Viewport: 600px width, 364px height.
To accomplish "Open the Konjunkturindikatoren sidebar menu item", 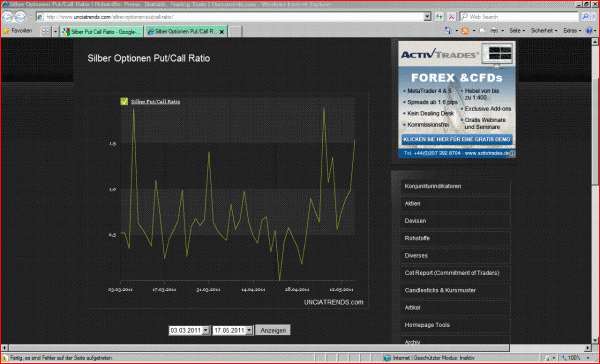I will click(x=455, y=186).
